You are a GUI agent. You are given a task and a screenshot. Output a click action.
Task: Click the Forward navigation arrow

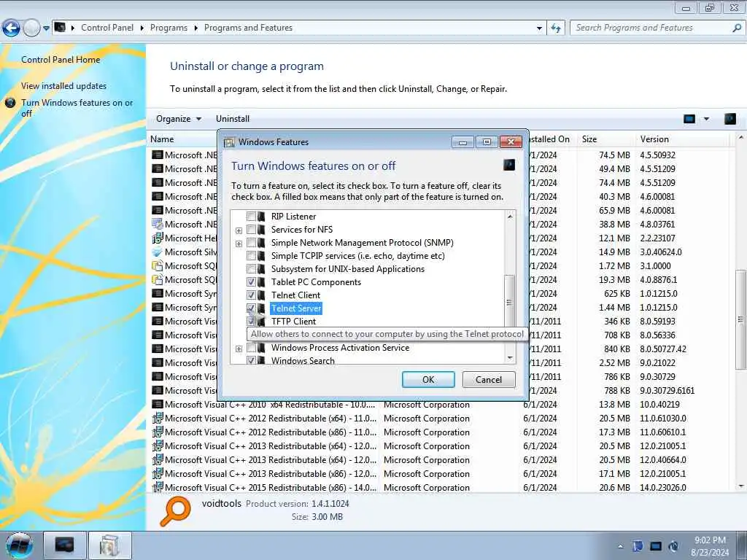point(32,28)
